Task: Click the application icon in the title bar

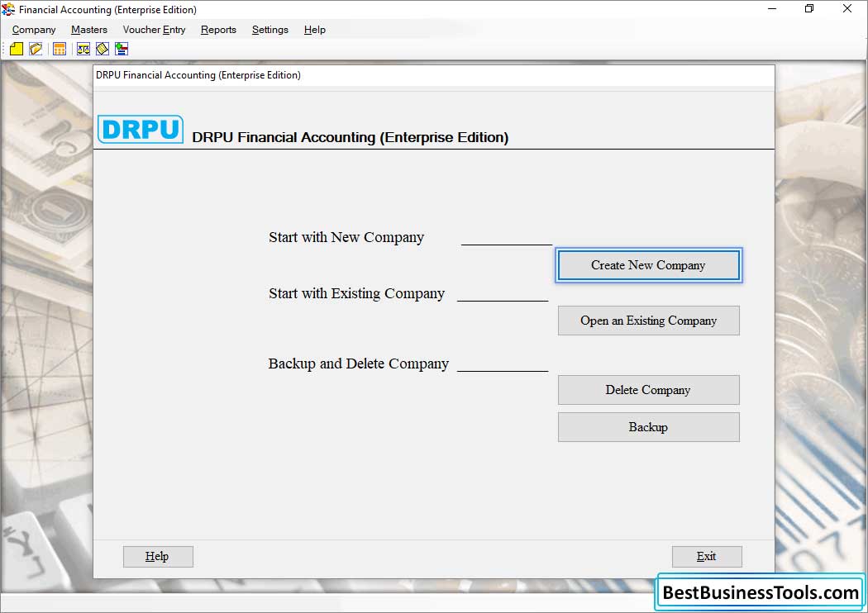Action: coord(8,9)
